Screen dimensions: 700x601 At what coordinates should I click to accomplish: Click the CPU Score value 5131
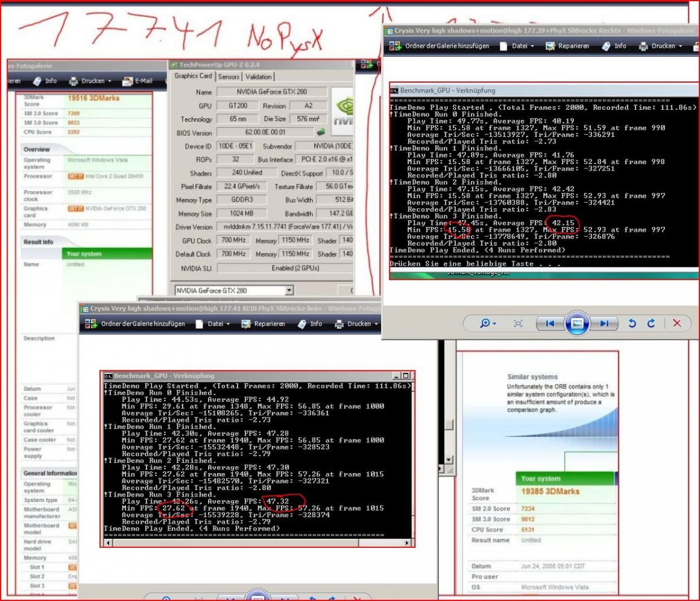click(x=528, y=530)
